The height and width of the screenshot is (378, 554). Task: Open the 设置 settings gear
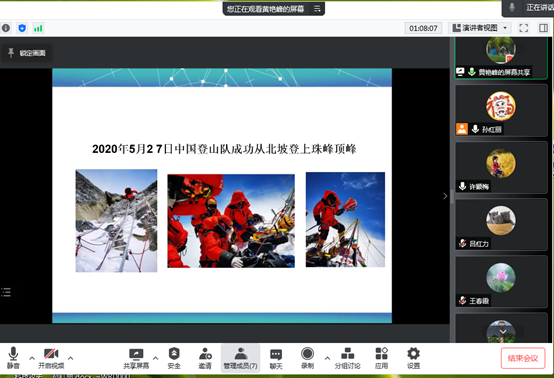click(x=413, y=358)
